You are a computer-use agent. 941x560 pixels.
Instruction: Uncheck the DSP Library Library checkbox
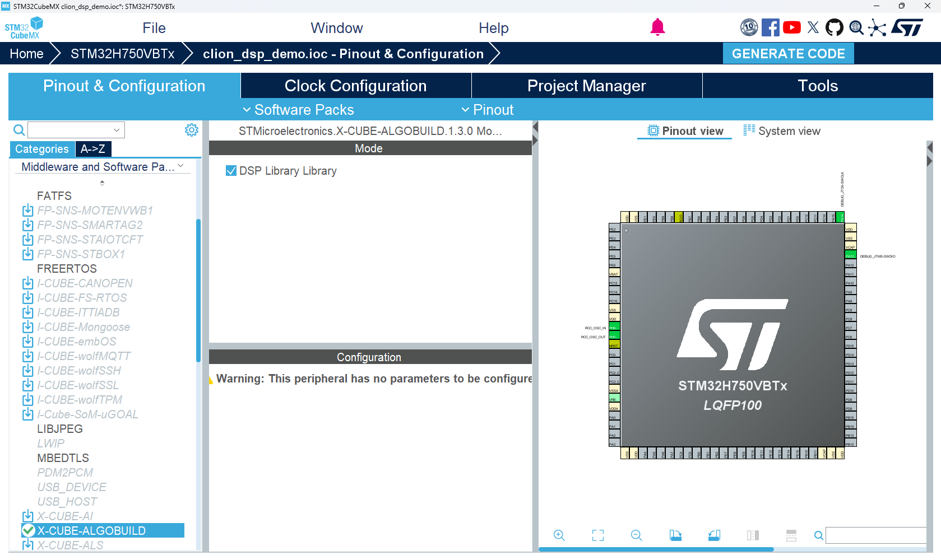point(231,170)
